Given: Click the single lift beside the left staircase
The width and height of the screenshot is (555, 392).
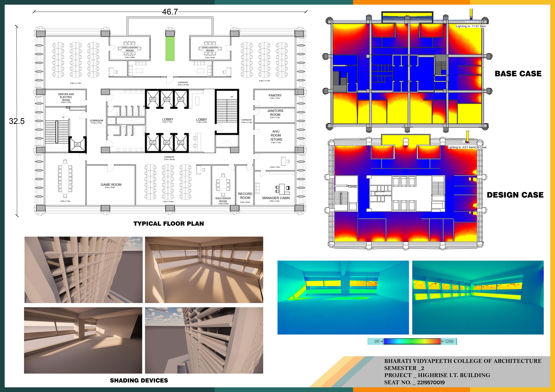Looking at the screenshot, I should coord(77,145).
